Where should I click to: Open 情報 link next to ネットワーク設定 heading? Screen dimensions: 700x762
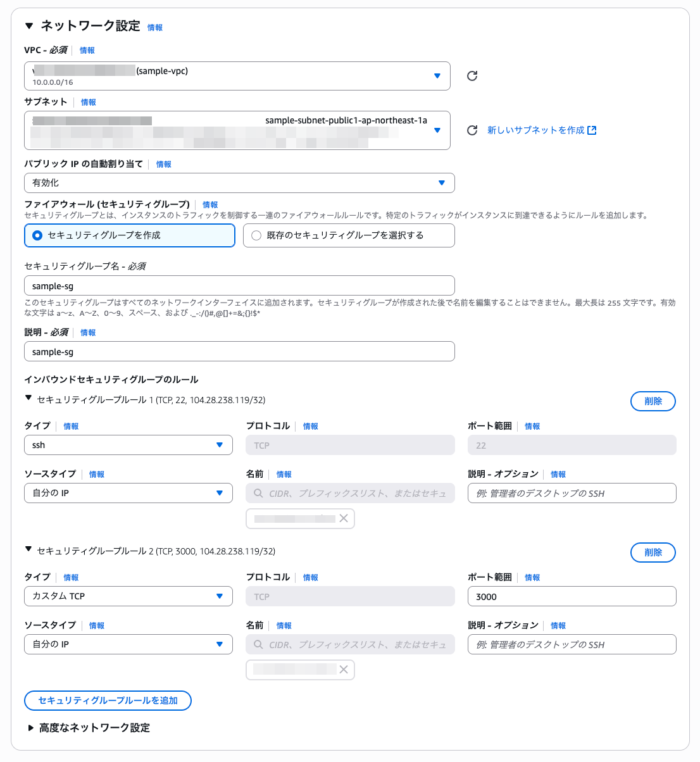(x=155, y=28)
